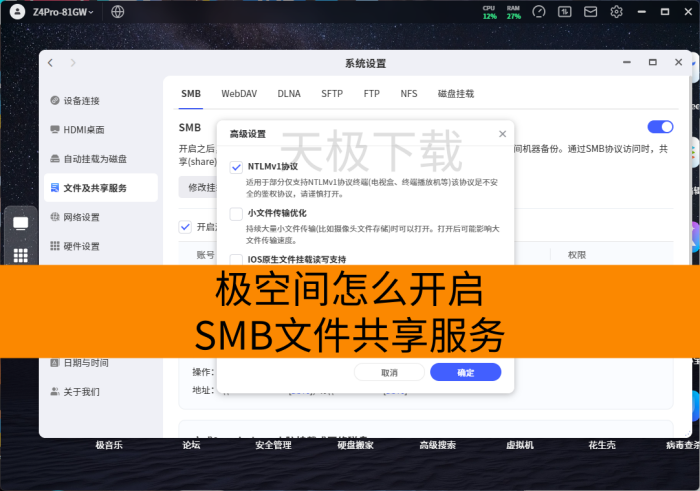View CPU usage indicator

tap(489, 12)
